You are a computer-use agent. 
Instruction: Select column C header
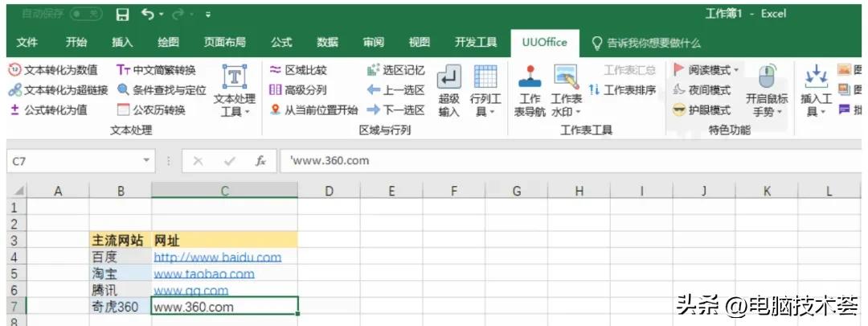[224, 192]
